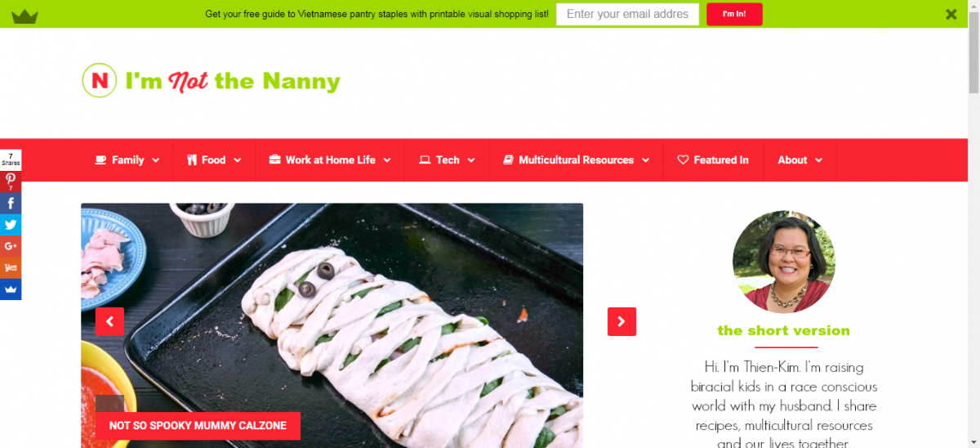Close the green promo banner

click(951, 14)
